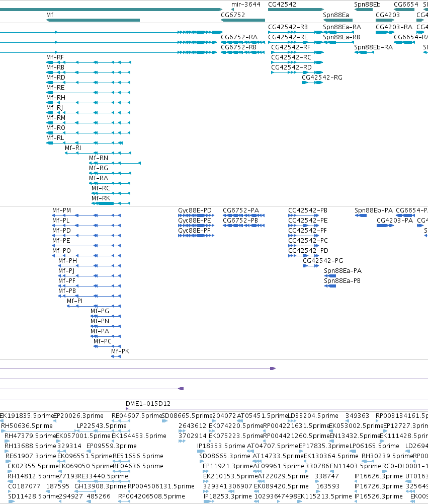Click transcript CG6752-RB
The image size is (428, 504).
243,52
